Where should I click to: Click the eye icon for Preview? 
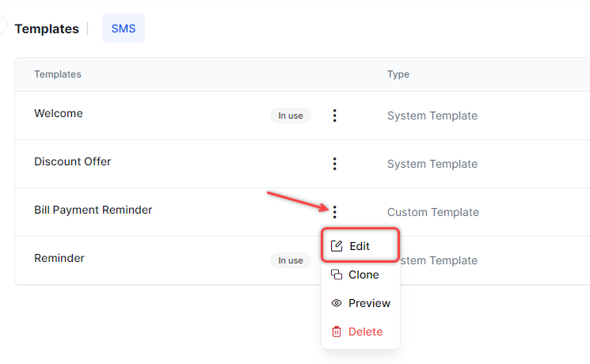point(337,303)
